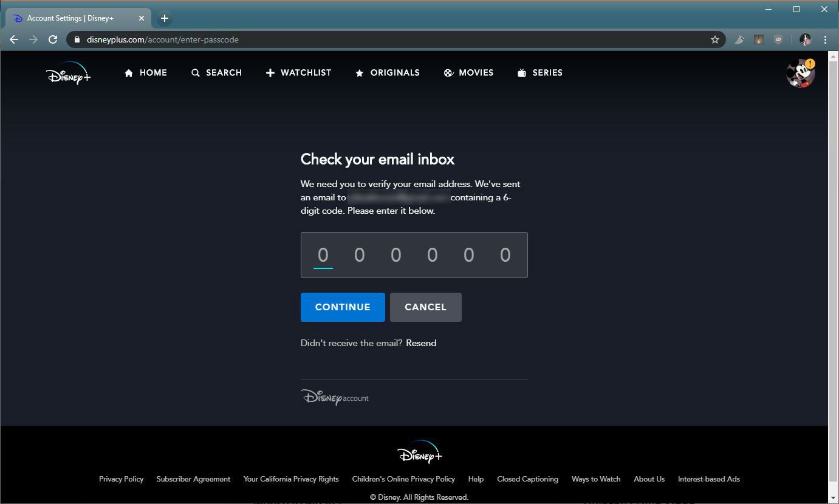The image size is (839, 504).
Task: Open SERIES in the navigation bar
Action: pyautogui.click(x=539, y=73)
